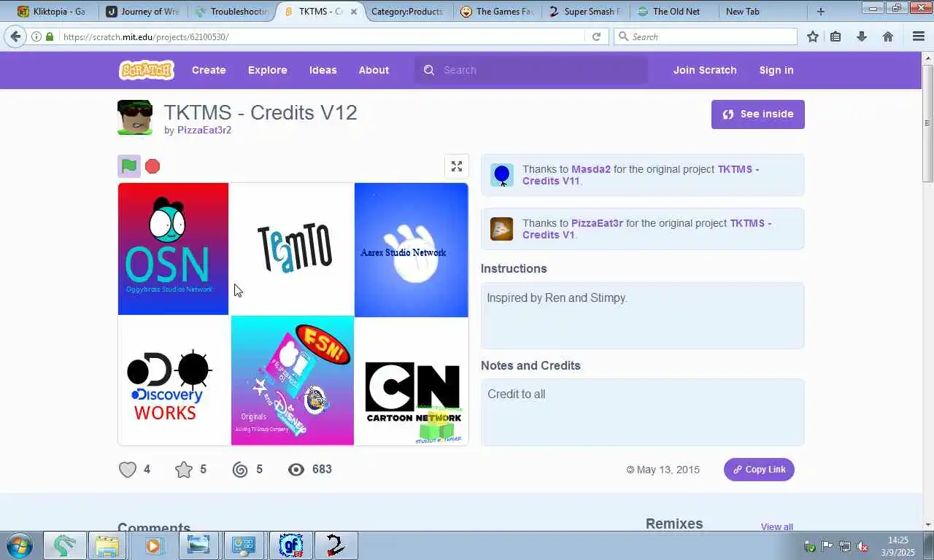This screenshot has width=934, height=560.
Task: Bookmark this page with the star icon
Action: click(x=813, y=36)
